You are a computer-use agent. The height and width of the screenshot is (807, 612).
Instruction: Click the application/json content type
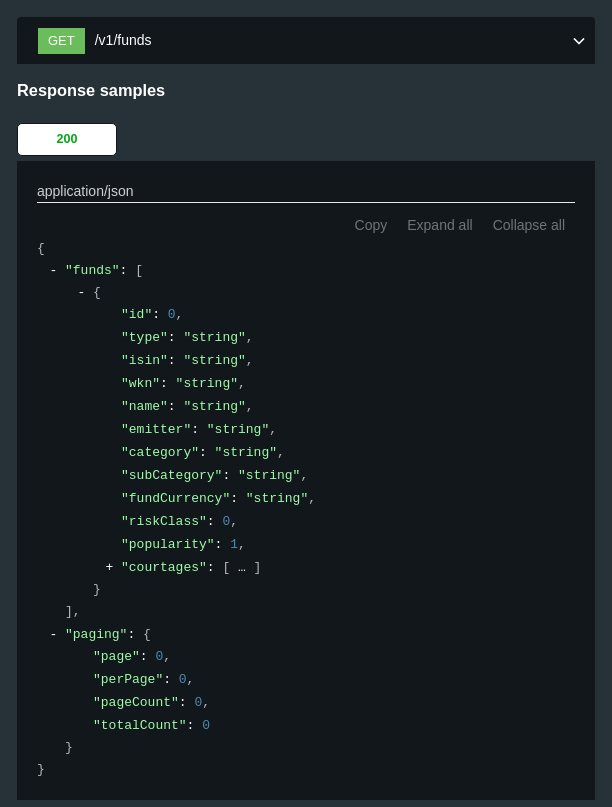(85, 191)
